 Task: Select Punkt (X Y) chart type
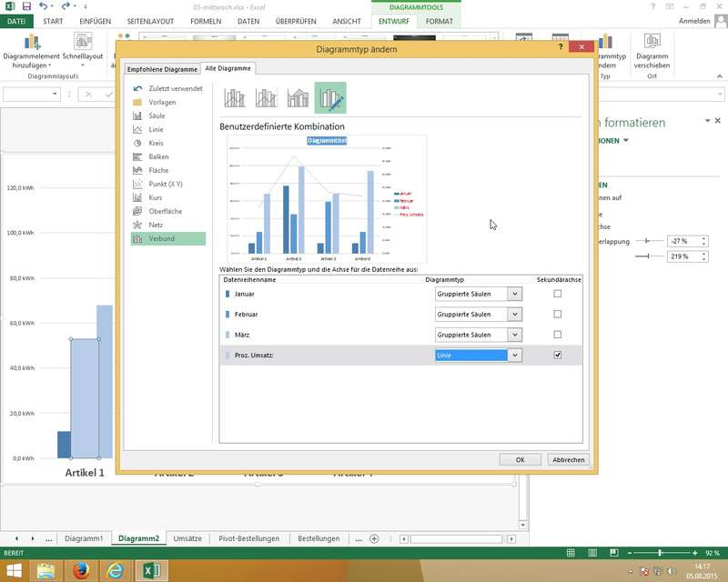[x=165, y=184]
